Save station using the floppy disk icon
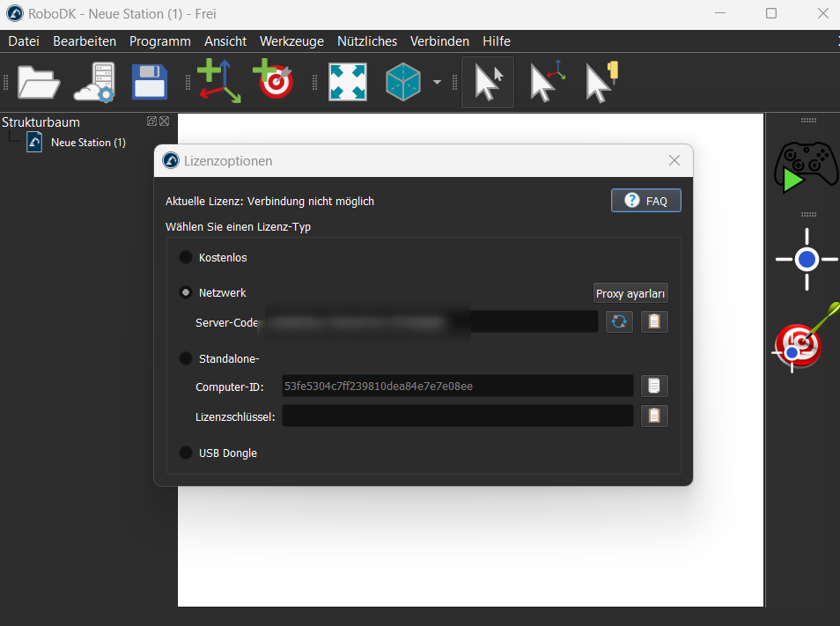Viewport: 840px width, 626px height. (x=150, y=82)
